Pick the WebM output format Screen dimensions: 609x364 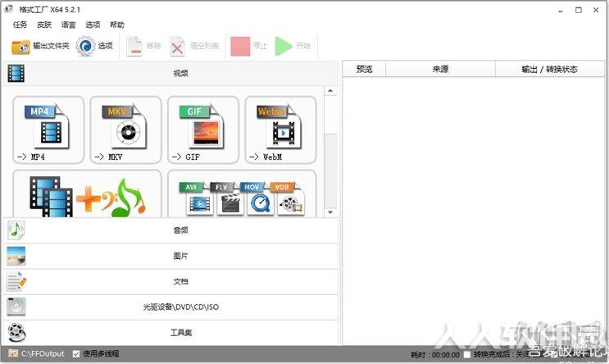click(280, 130)
